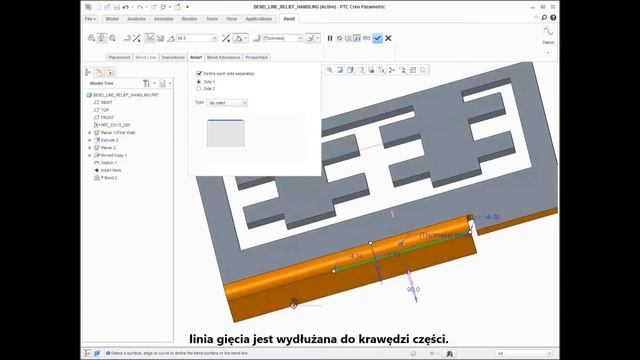The image size is (640, 360).
Task: Accept the bend with the checkmark icon
Action: (378, 38)
